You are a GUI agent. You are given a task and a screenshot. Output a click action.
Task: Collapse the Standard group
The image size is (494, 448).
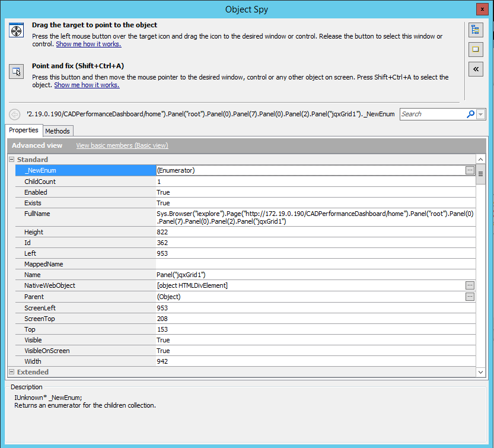click(x=12, y=160)
